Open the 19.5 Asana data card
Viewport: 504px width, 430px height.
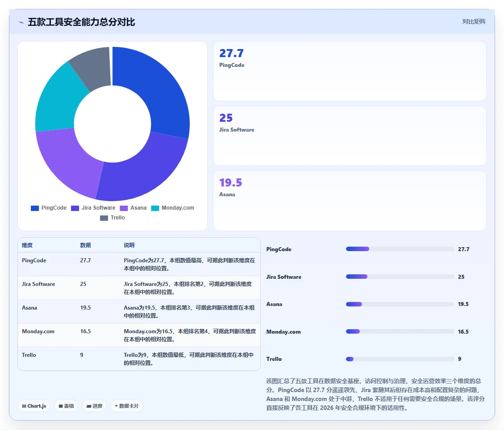(x=350, y=201)
